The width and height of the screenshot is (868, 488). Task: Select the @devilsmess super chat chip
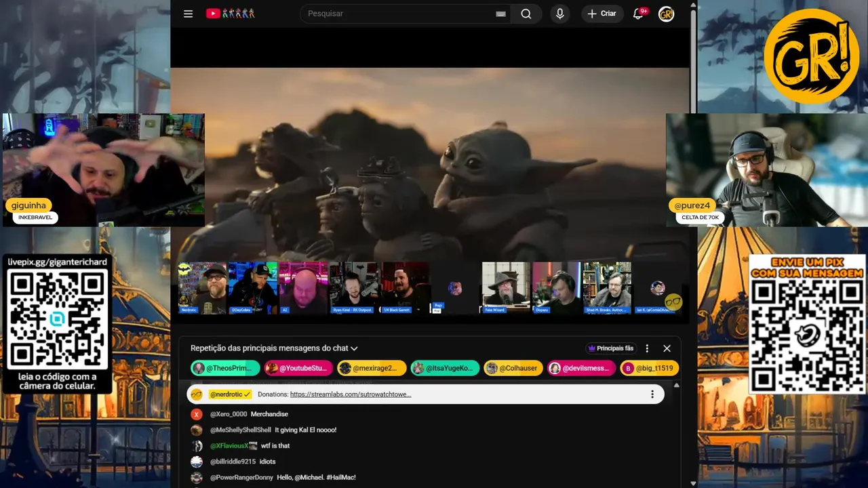(x=582, y=368)
